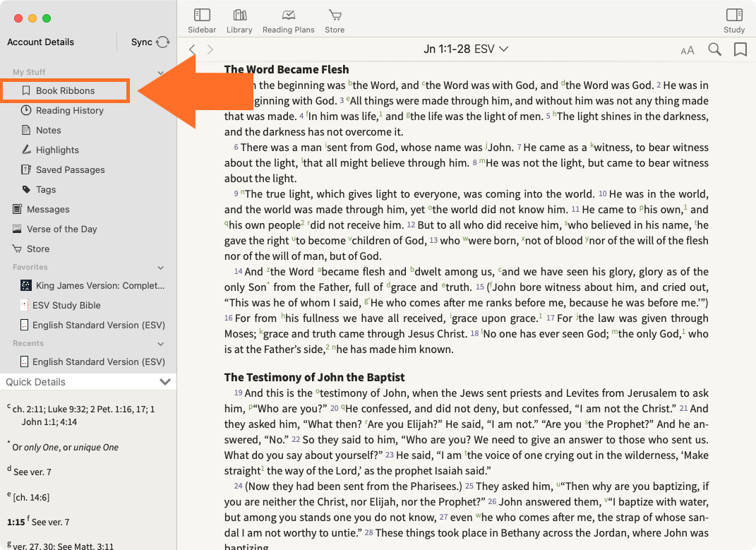Viewport: 756px width, 550px height.
Task: Toggle the Study pane button
Action: pyautogui.click(x=734, y=21)
